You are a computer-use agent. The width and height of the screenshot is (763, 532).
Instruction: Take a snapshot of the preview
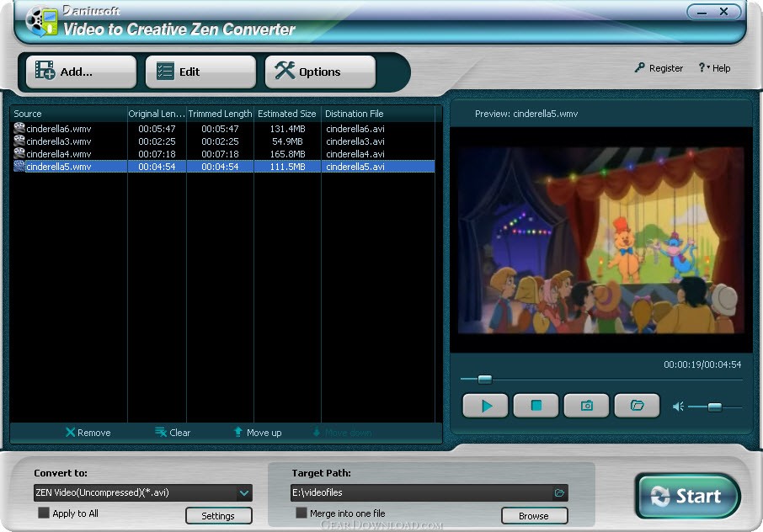587,406
